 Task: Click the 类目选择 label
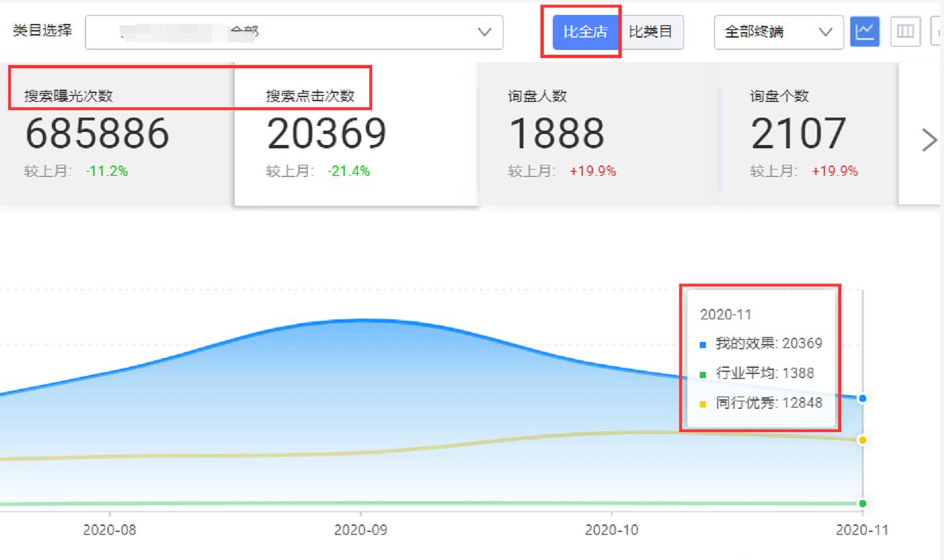42,31
